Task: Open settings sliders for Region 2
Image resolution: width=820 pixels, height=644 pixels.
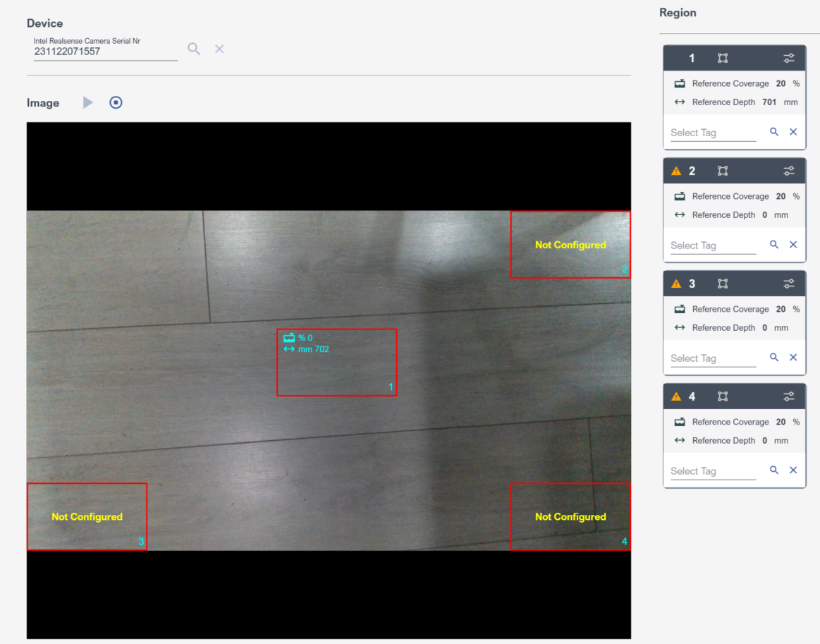Action: 789,171
